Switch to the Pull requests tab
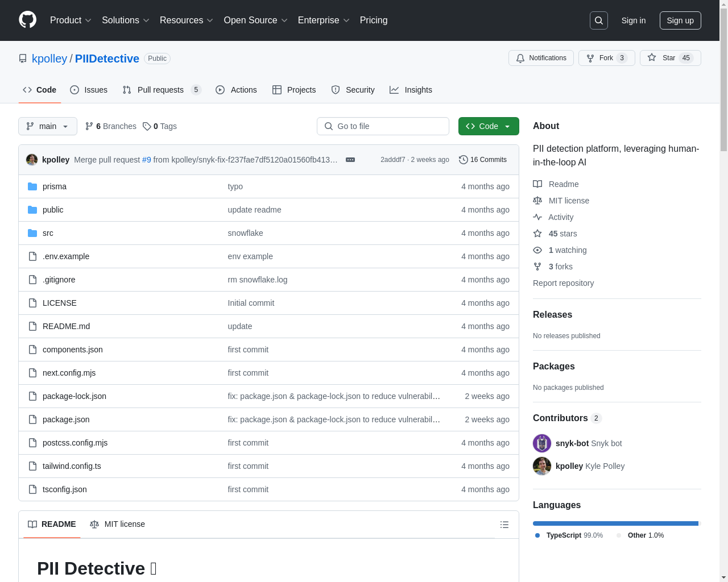This screenshot has width=728, height=582. click(162, 90)
